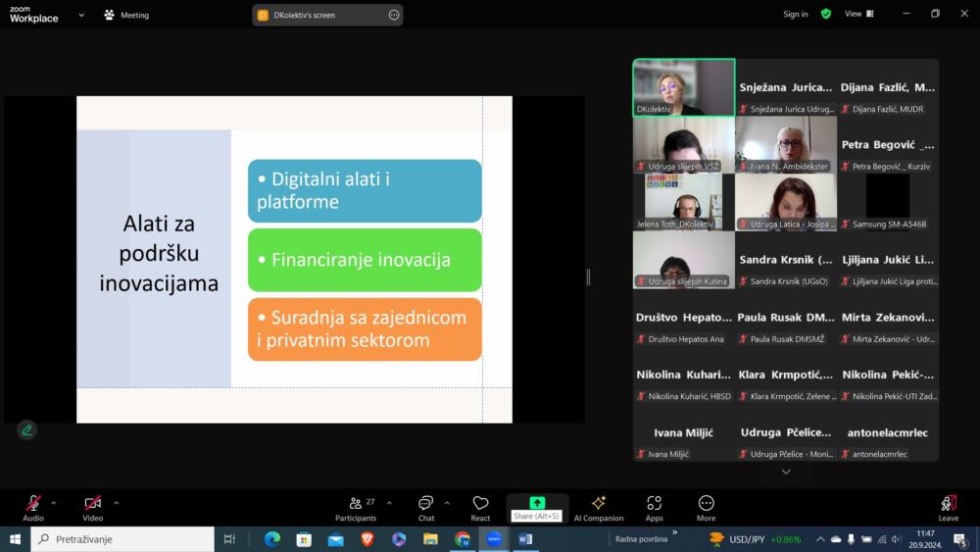Open Task View on the taskbar
Screen dimensions: 980x552
tap(229, 539)
